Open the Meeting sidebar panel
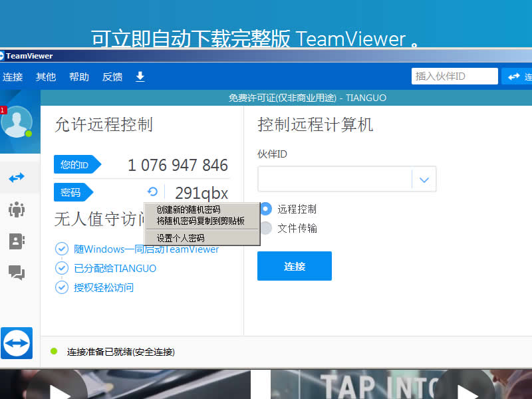Screen dimensions: 532x399 [x=16, y=209]
